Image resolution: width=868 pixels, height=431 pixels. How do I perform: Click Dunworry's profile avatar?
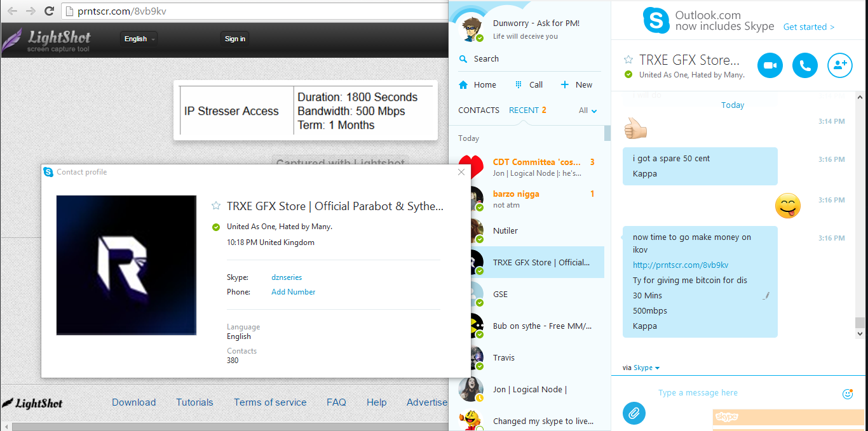click(471, 29)
